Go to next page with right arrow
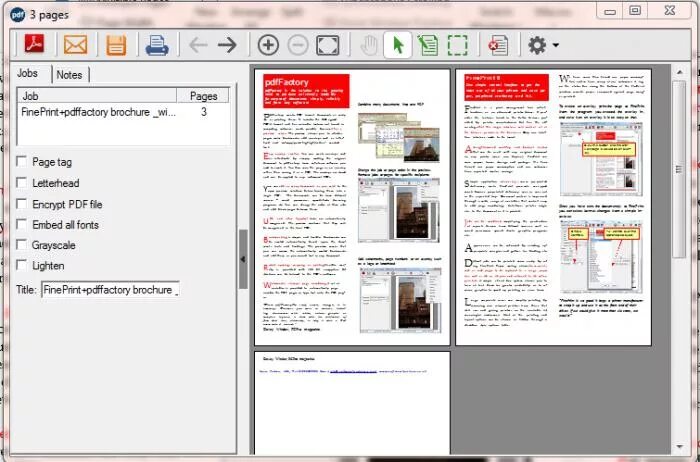 click(227, 45)
